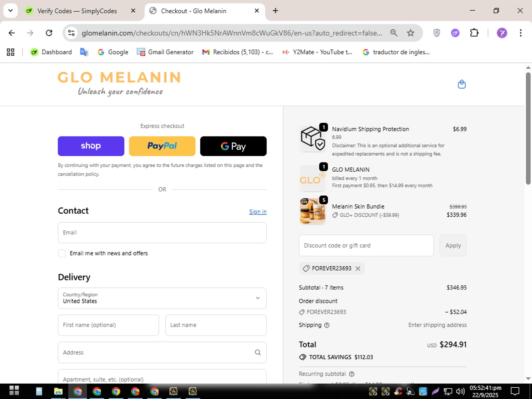Open the traductor de ingles bookmark
This screenshot has height=399, width=532.
point(396,52)
